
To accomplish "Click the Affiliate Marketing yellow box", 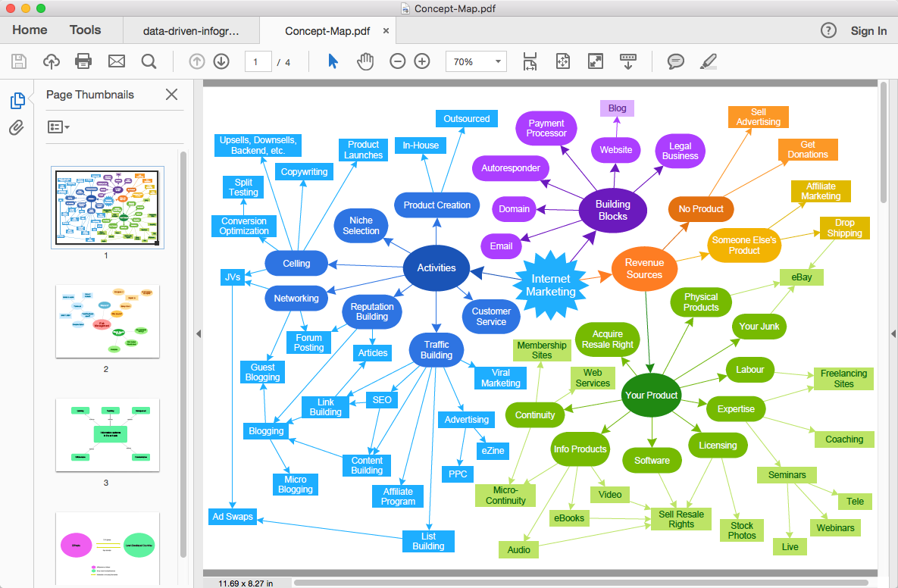I will coord(821,191).
